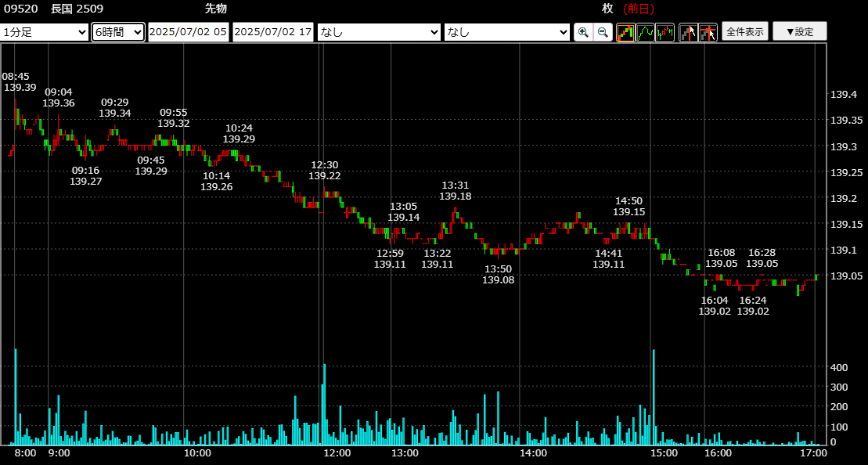The width and height of the screenshot is (868, 465).
Task: Click the 16:24 139.02 low label
Action: pos(754,305)
